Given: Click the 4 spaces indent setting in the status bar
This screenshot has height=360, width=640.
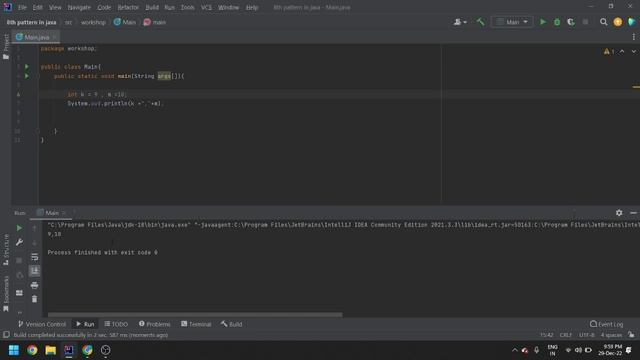Looking at the screenshot, I should [x=611, y=335].
